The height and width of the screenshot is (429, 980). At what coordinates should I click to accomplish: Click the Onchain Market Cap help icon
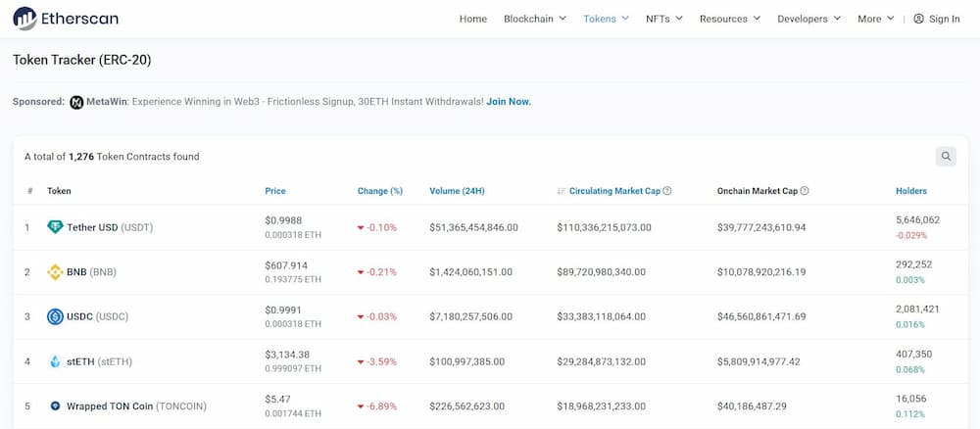[805, 191]
